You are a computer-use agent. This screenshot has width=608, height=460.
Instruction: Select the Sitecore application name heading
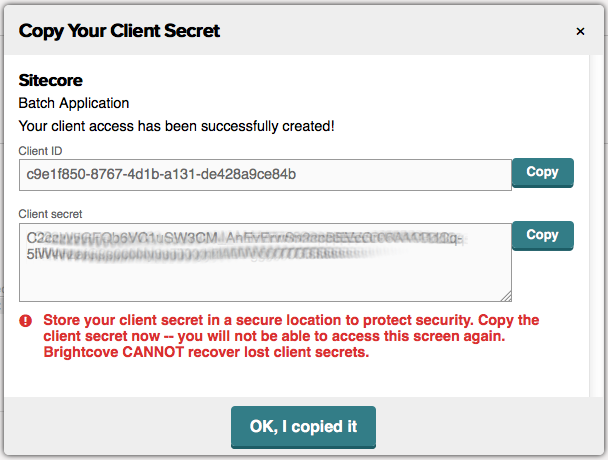click(x=50, y=80)
